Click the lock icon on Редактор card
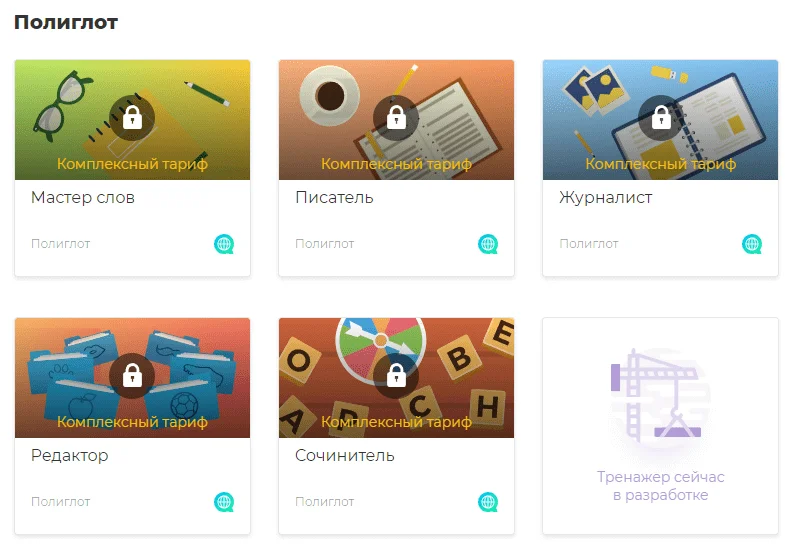 (x=133, y=376)
